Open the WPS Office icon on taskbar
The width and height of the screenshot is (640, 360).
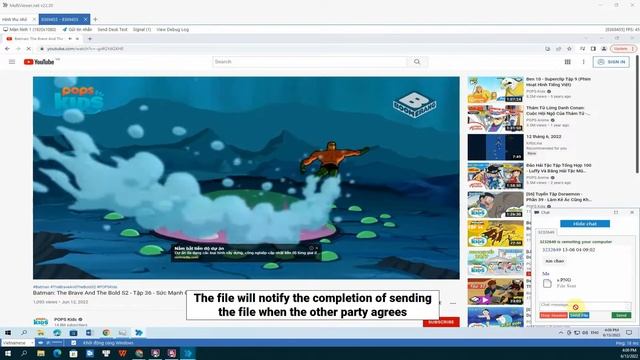click(x=122, y=353)
